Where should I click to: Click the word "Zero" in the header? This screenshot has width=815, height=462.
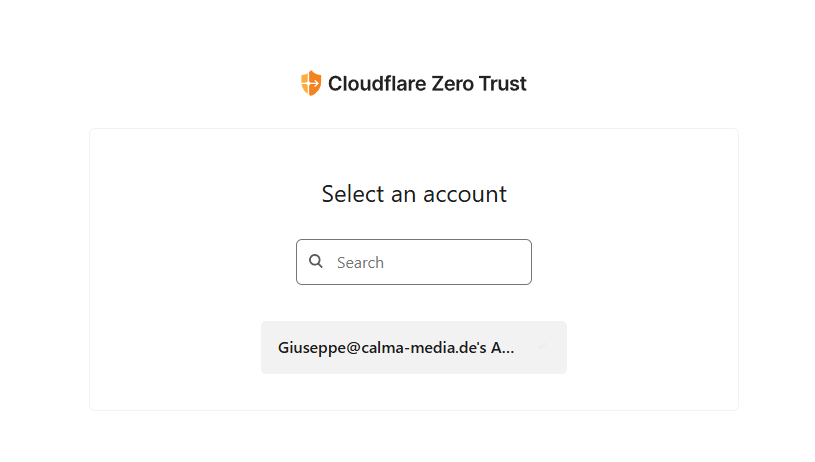[x=453, y=84]
